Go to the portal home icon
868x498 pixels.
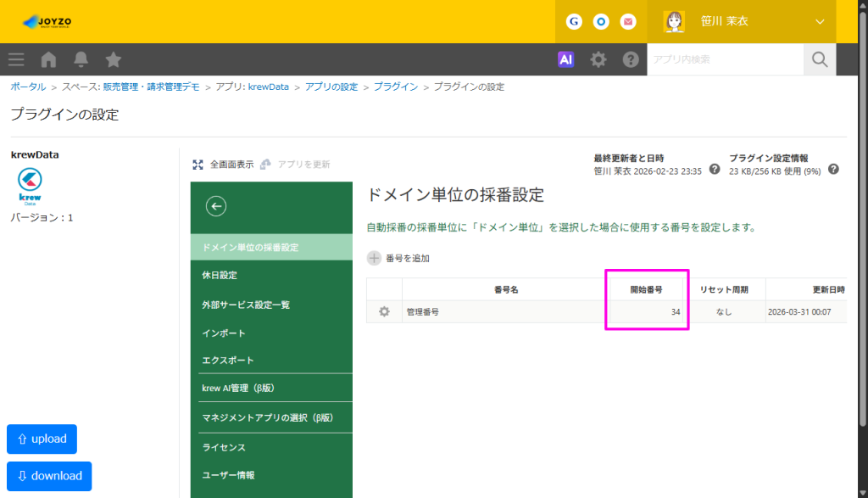[x=49, y=59]
